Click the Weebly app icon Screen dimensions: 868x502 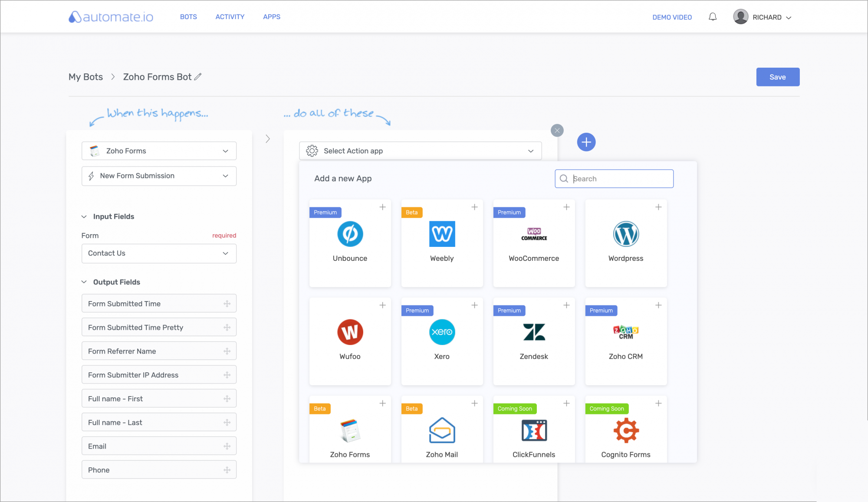pyautogui.click(x=442, y=234)
